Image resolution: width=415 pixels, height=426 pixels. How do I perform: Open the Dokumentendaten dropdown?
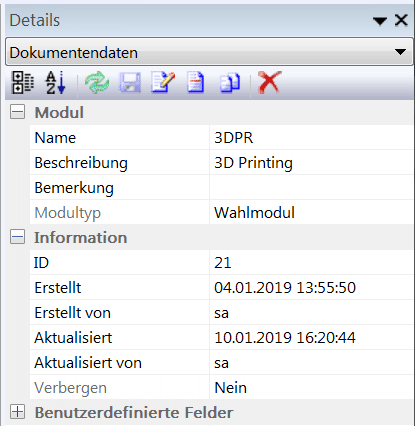[209, 52]
